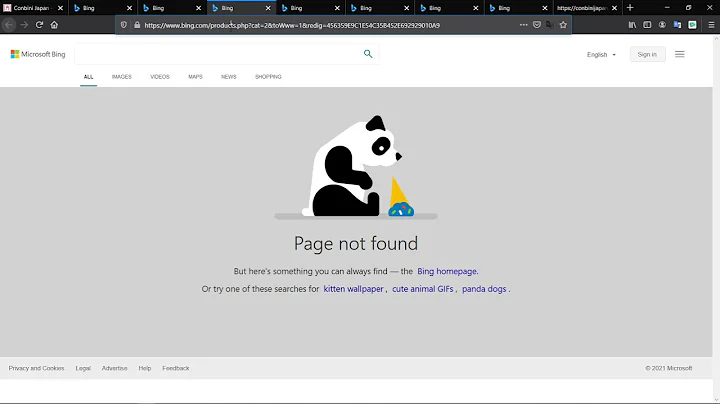Select the NEWS search tab
This screenshot has height=404, width=720.
(229, 77)
